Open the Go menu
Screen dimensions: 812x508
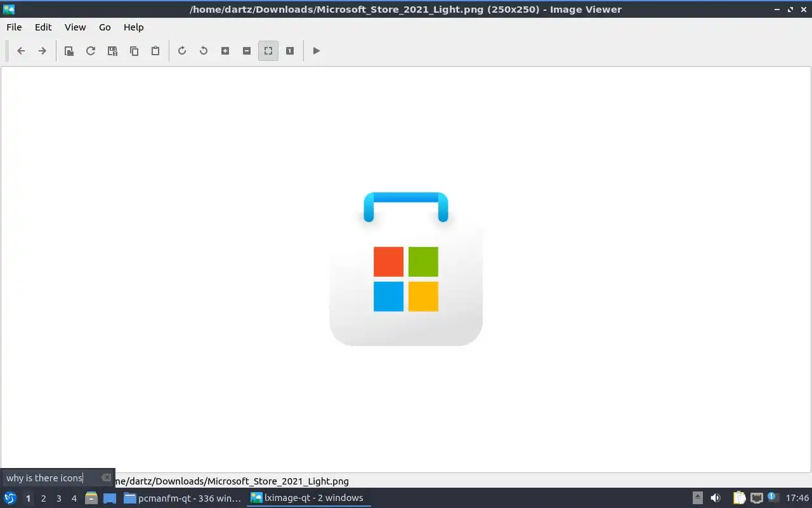click(x=105, y=27)
